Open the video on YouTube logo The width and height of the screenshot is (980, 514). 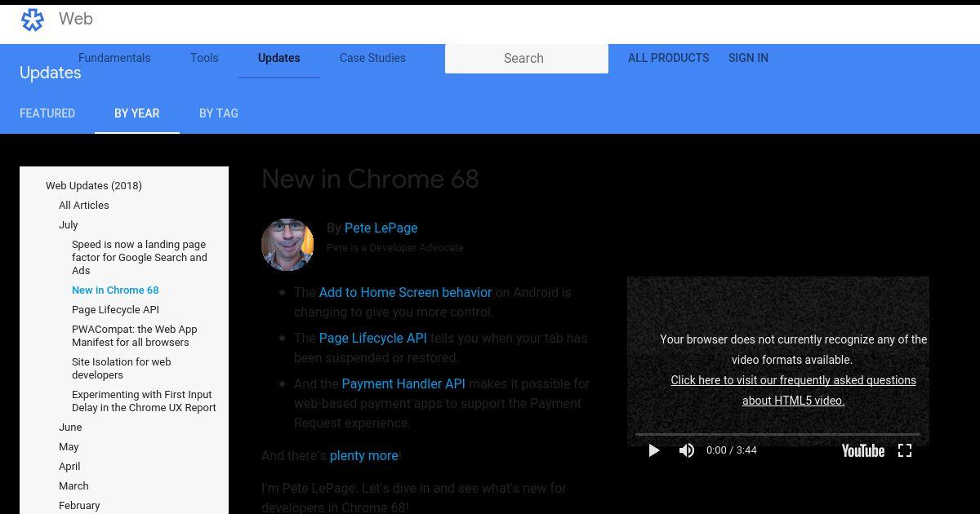click(x=863, y=450)
